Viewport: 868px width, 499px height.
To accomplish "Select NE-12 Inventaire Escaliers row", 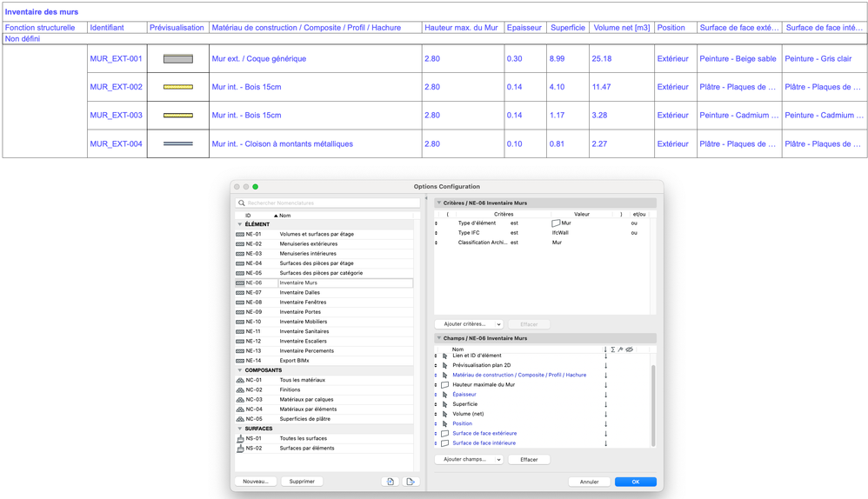I will tap(324, 342).
